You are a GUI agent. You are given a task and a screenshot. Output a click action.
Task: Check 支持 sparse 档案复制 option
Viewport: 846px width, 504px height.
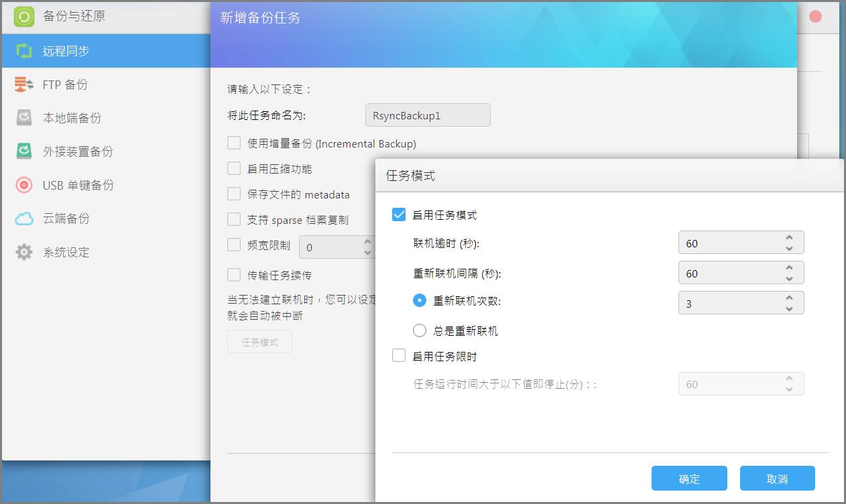click(234, 219)
